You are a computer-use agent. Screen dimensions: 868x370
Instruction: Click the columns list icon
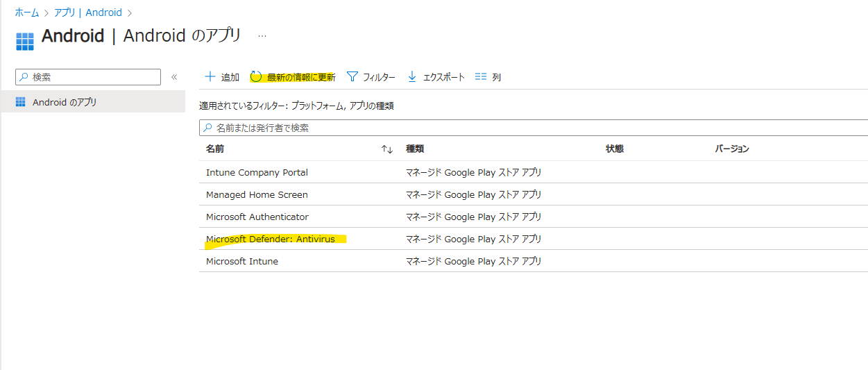[480, 77]
